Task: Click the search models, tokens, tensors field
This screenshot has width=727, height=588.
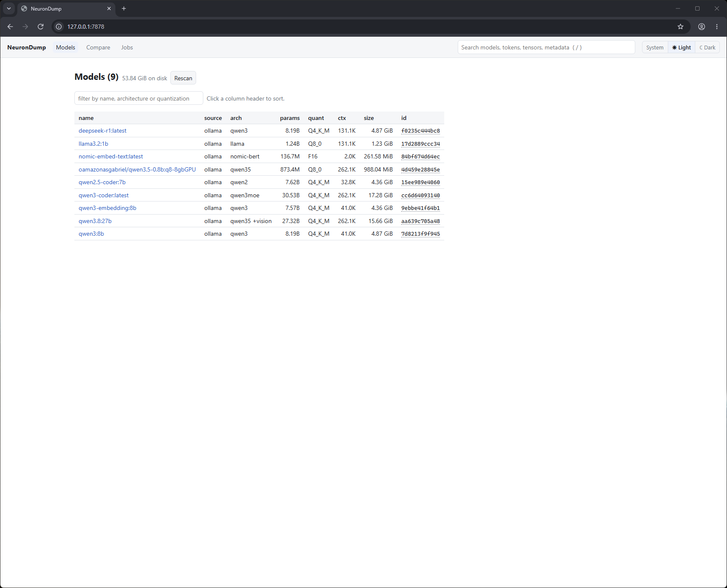Action: (x=546, y=47)
